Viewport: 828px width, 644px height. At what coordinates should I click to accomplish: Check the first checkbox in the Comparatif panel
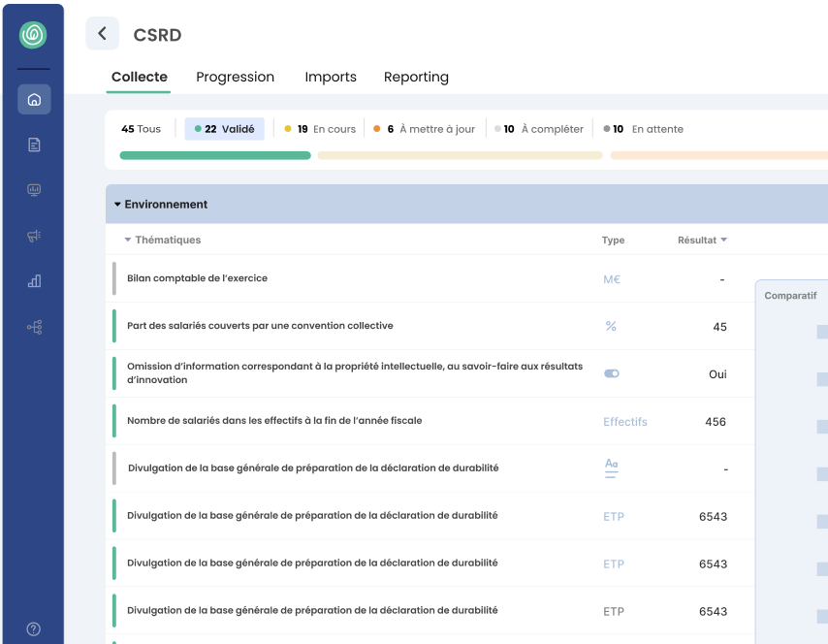click(x=823, y=330)
